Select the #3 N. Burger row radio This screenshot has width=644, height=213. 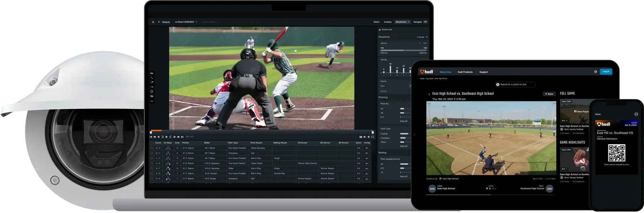click(x=151, y=178)
